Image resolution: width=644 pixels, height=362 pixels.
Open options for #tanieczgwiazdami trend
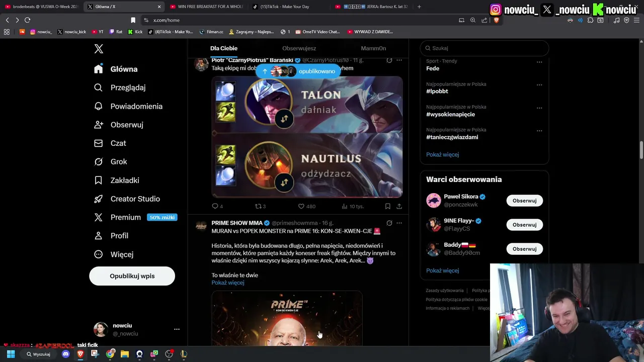tap(539, 130)
